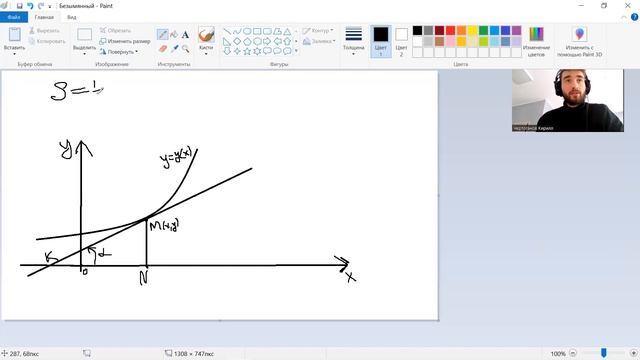Choose the Four-point star shape

[x=237, y=51]
